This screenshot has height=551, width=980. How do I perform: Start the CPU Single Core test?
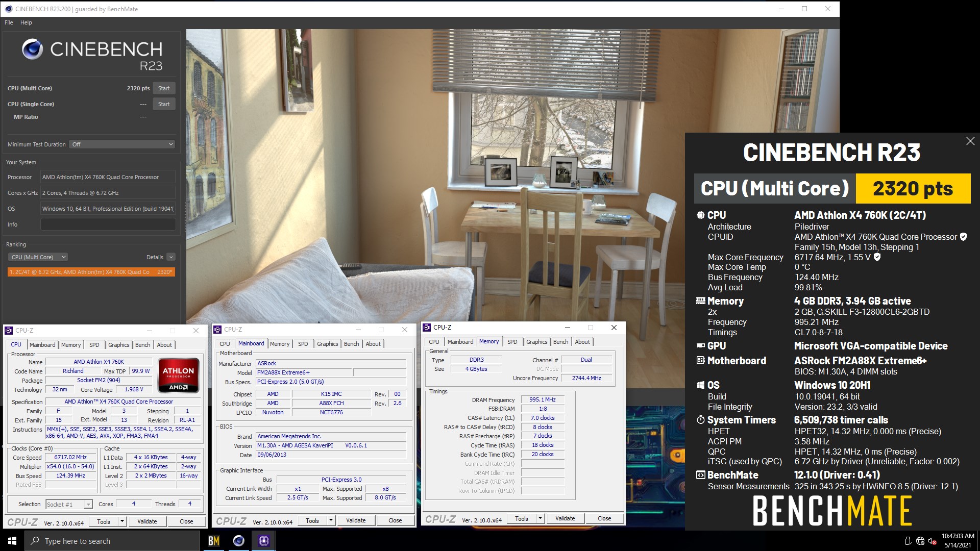[x=164, y=104]
